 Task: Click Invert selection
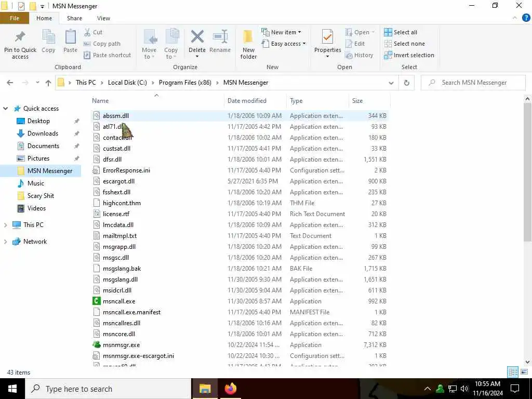click(x=409, y=55)
